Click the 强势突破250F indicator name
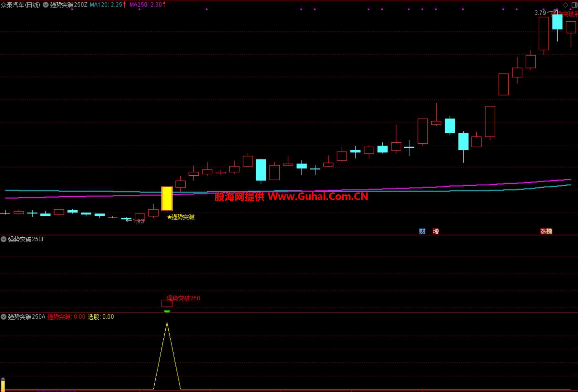Image resolution: width=578 pixels, height=392 pixels. (x=26, y=239)
